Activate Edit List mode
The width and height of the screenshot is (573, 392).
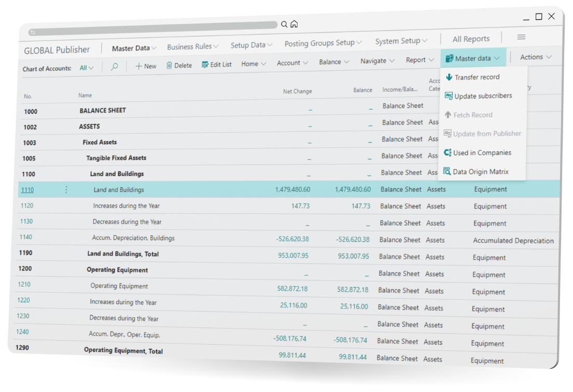(x=216, y=65)
